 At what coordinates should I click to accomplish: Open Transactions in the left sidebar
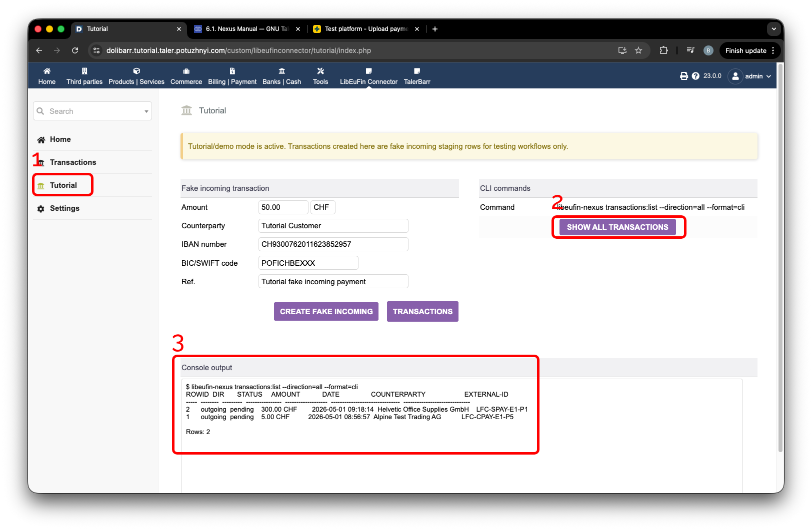[73, 162]
